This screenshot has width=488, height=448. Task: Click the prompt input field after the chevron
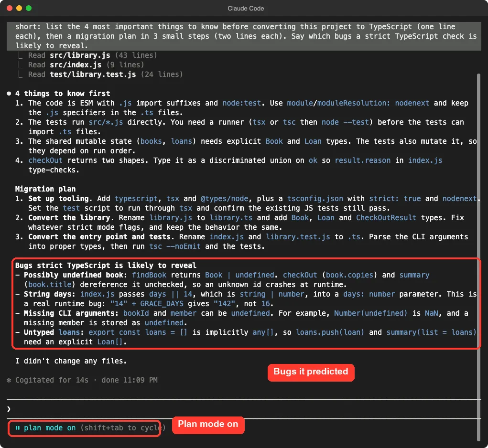pyautogui.click(x=243, y=409)
